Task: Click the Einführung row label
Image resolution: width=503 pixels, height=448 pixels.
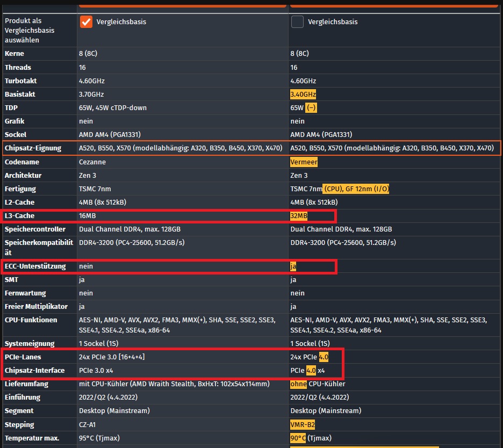Action: 23,398
